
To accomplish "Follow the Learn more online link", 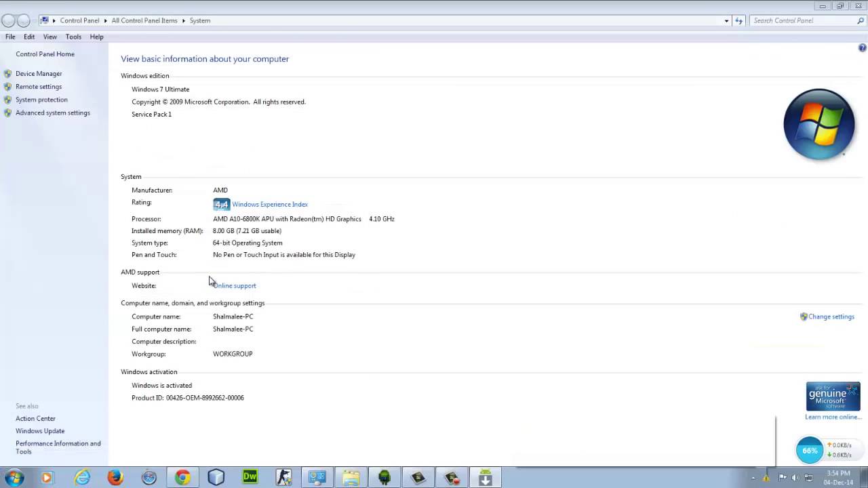I will click(x=833, y=417).
